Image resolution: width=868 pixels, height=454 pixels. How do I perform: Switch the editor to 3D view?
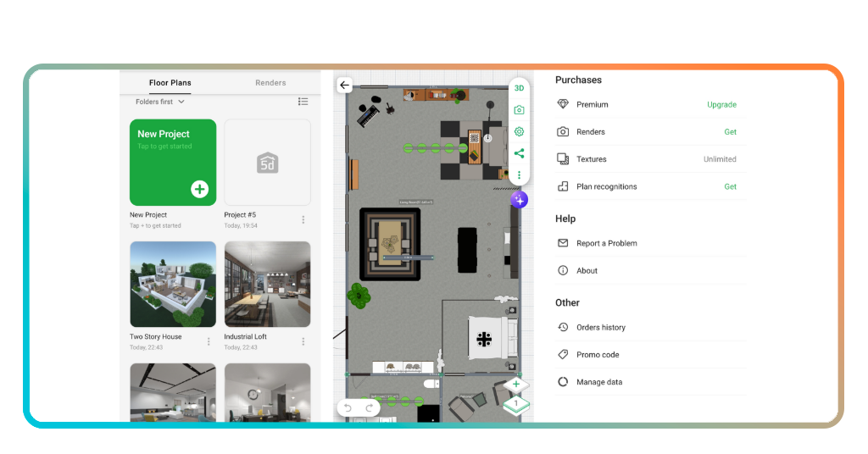(519, 88)
